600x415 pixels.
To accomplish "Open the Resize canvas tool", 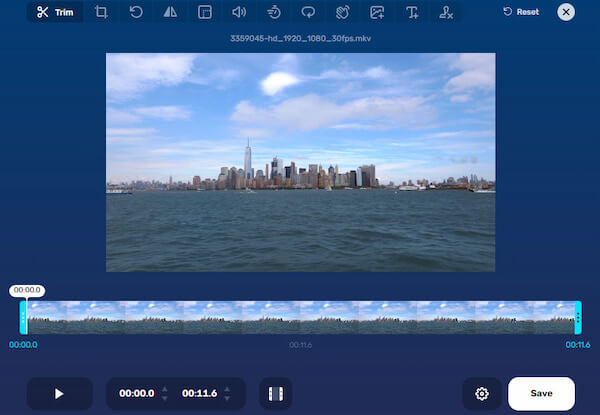I will [204, 13].
